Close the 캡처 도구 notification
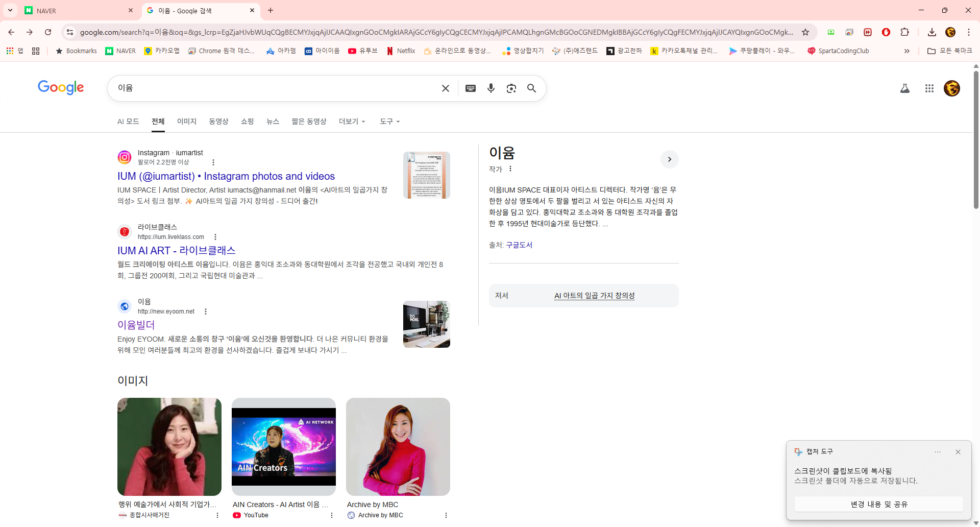This screenshot has width=980, height=527. tap(958, 452)
